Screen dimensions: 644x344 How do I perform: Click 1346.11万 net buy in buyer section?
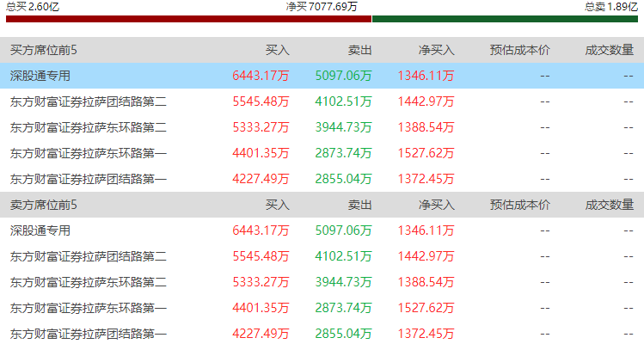(426, 76)
